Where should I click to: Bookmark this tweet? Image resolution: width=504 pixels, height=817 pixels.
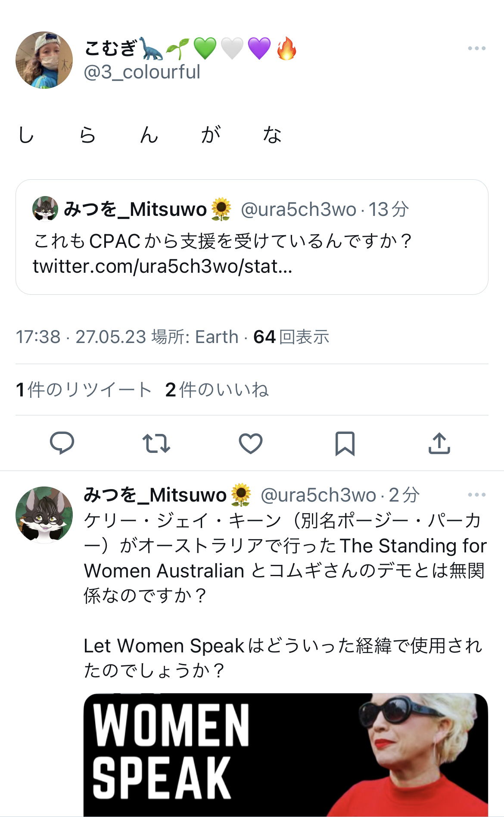tap(345, 443)
